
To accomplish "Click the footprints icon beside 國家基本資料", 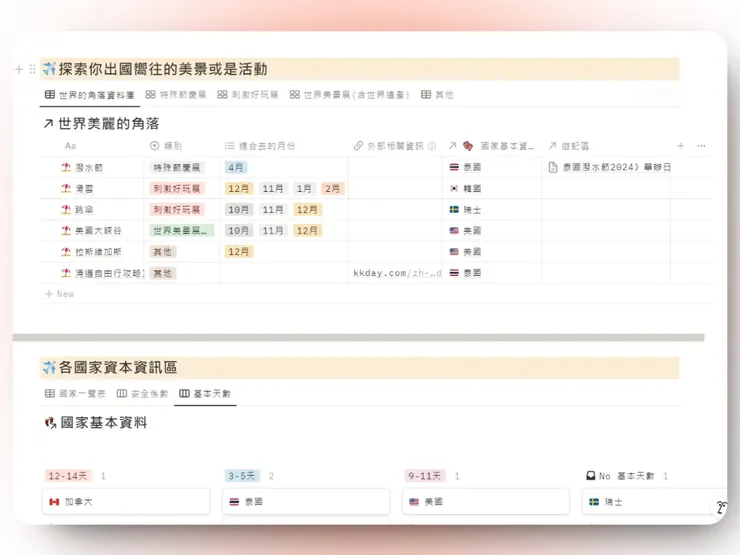I will tap(50, 422).
